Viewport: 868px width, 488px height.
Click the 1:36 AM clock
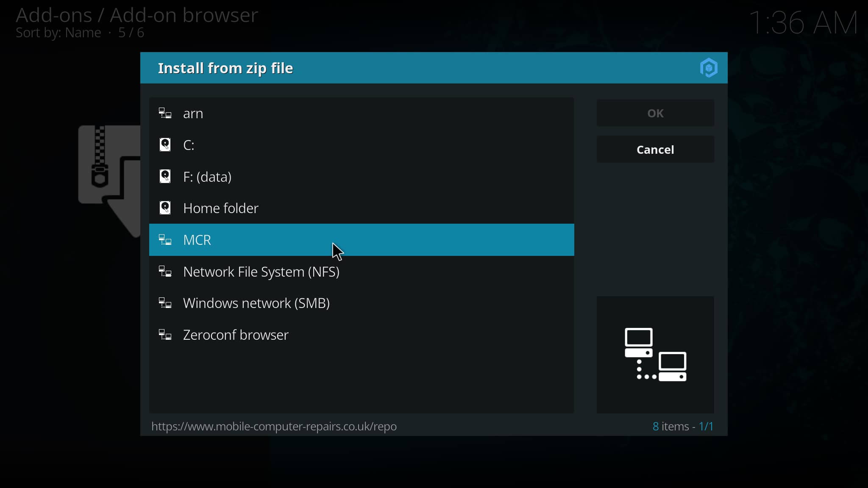pyautogui.click(x=803, y=22)
